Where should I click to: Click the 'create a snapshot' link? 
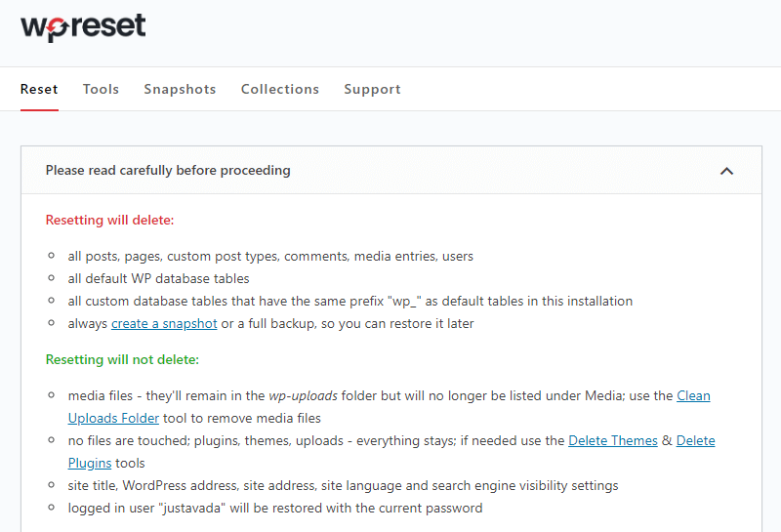[x=164, y=323]
